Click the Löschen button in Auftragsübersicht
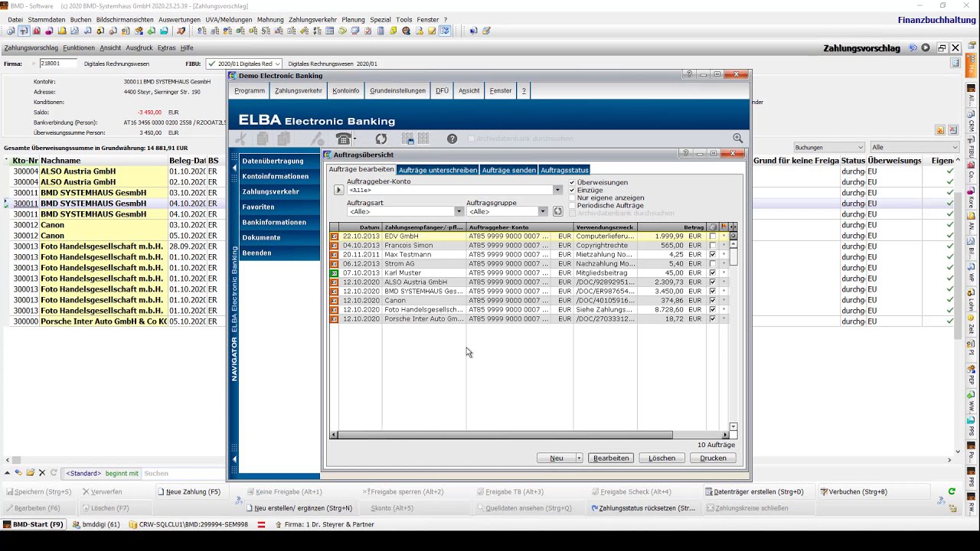The image size is (980, 551). pyautogui.click(x=662, y=458)
